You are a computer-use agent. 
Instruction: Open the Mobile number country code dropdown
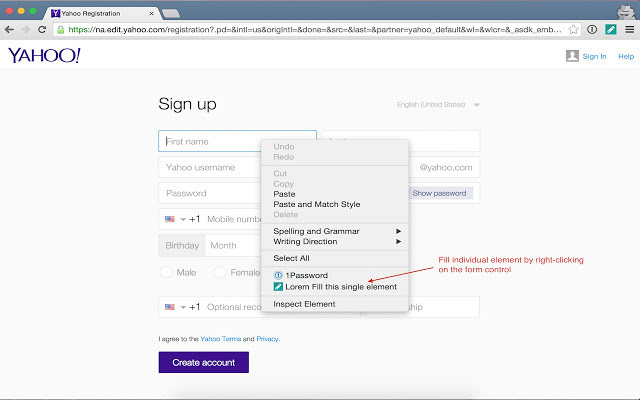point(183,219)
